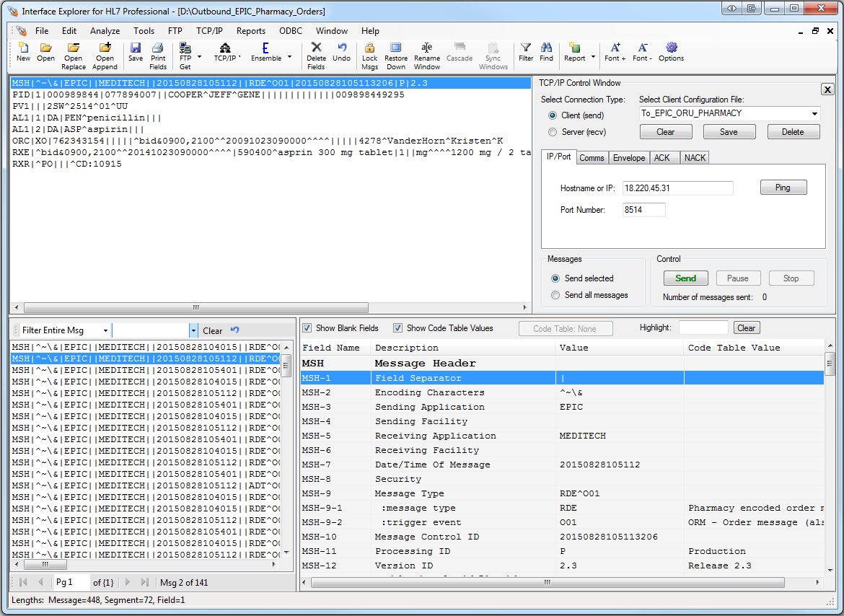844x616 pixels.
Task: Expand the Report dropdown arrow
Action: (x=593, y=56)
